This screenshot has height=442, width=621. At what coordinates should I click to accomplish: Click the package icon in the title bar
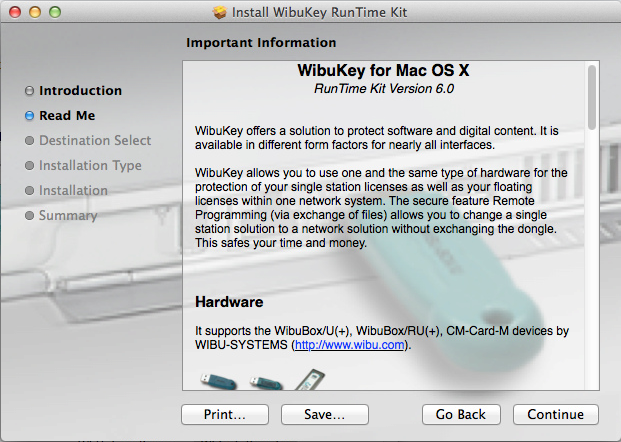(x=220, y=13)
